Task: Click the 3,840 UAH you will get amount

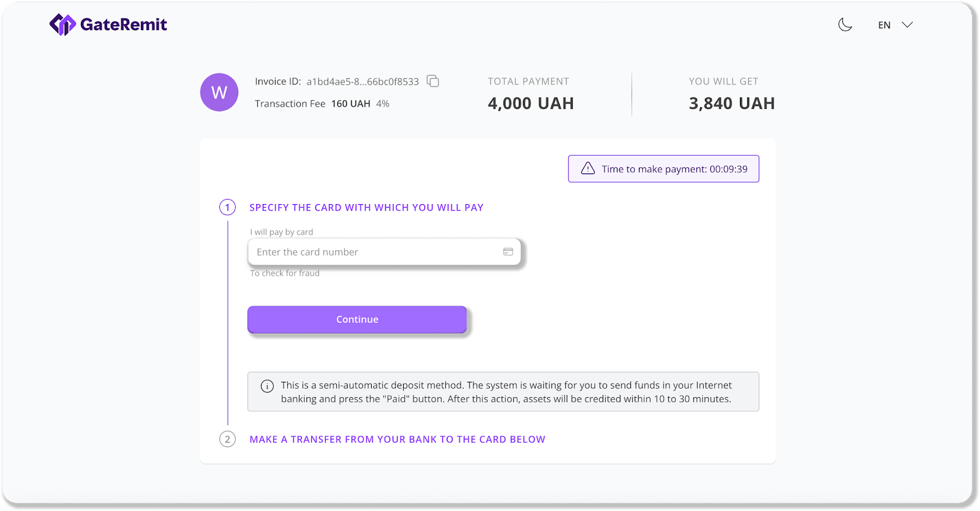Action: pyautogui.click(x=731, y=104)
